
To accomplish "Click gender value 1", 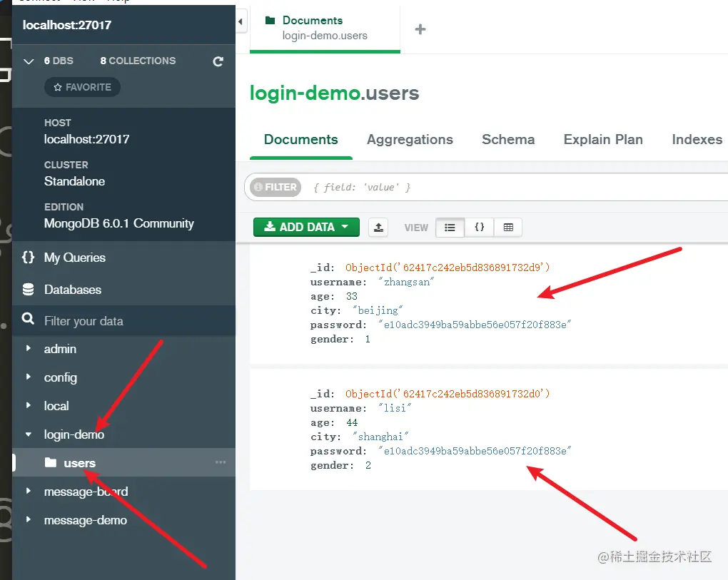I will point(368,339).
